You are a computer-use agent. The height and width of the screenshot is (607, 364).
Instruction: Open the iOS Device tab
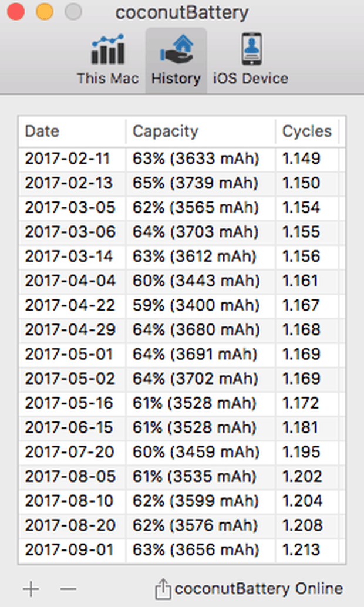[x=251, y=59]
